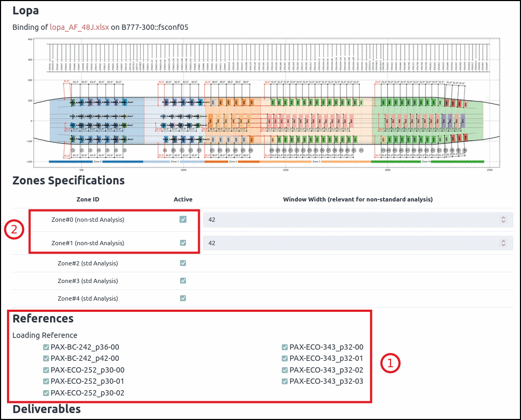521x420 pixels.
Task: Toggle the Zone#0 Active checkbox
Action: click(x=183, y=220)
